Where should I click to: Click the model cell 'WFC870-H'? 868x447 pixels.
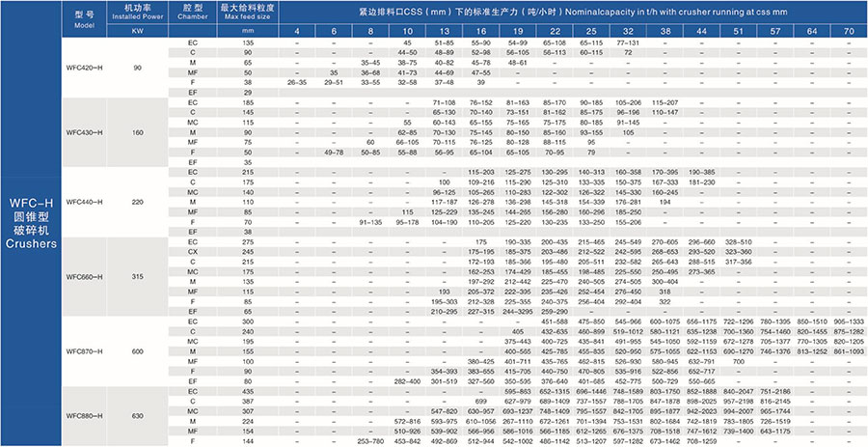point(84,351)
